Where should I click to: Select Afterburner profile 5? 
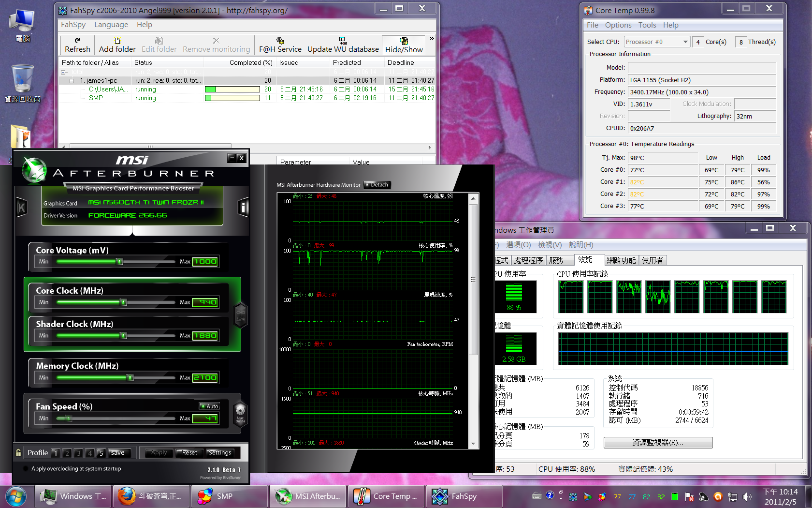(x=101, y=453)
